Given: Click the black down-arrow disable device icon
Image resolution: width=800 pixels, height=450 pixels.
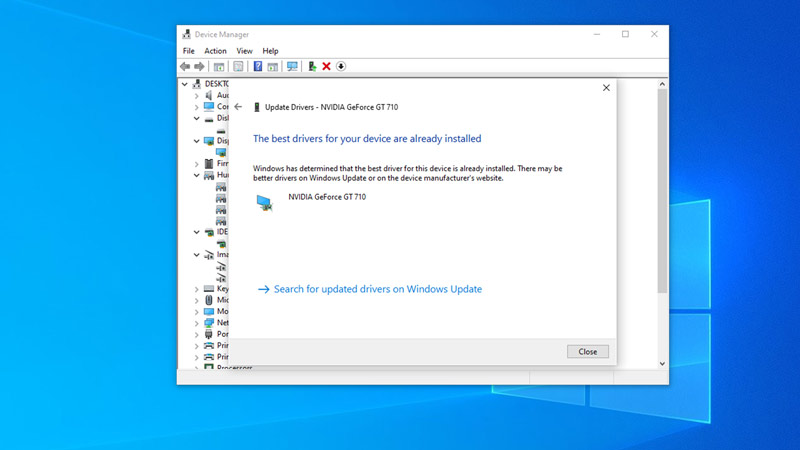Looking at the screenshot, I should (341, 66).
